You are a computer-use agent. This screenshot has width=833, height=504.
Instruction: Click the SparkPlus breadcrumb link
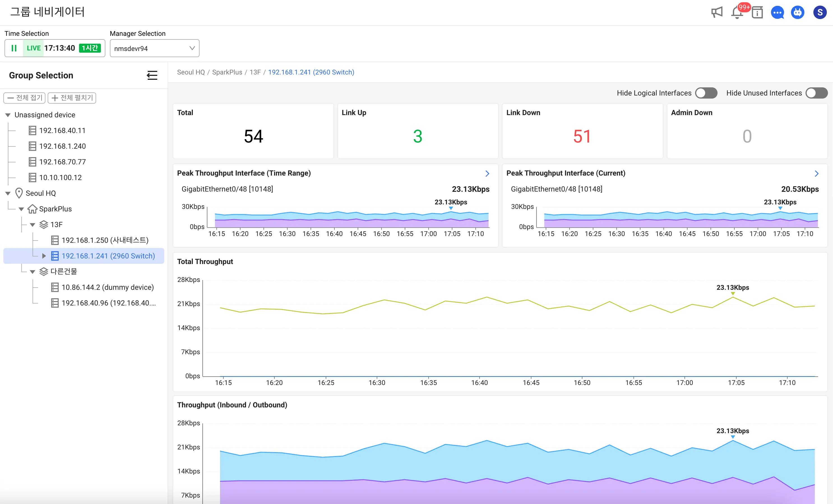227,72
